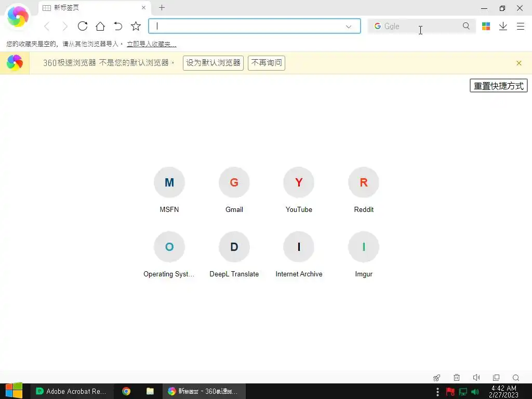Open the taskbar clock 4:42 AM
532x399 pixels.
pos(504,391)
